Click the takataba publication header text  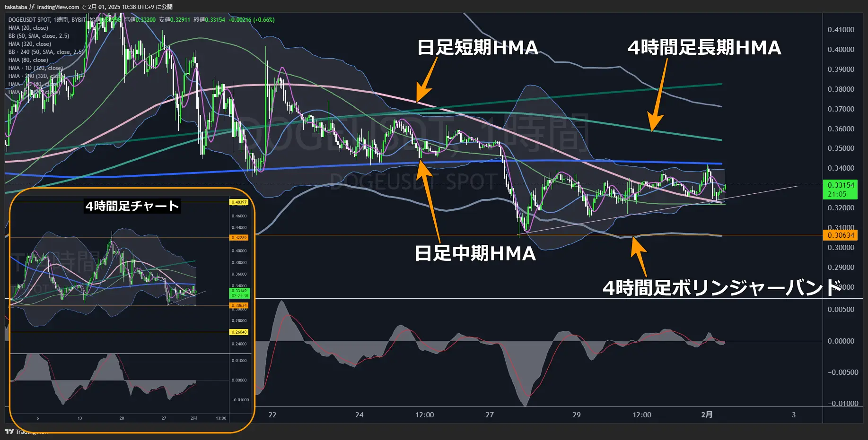coord(88,7)
